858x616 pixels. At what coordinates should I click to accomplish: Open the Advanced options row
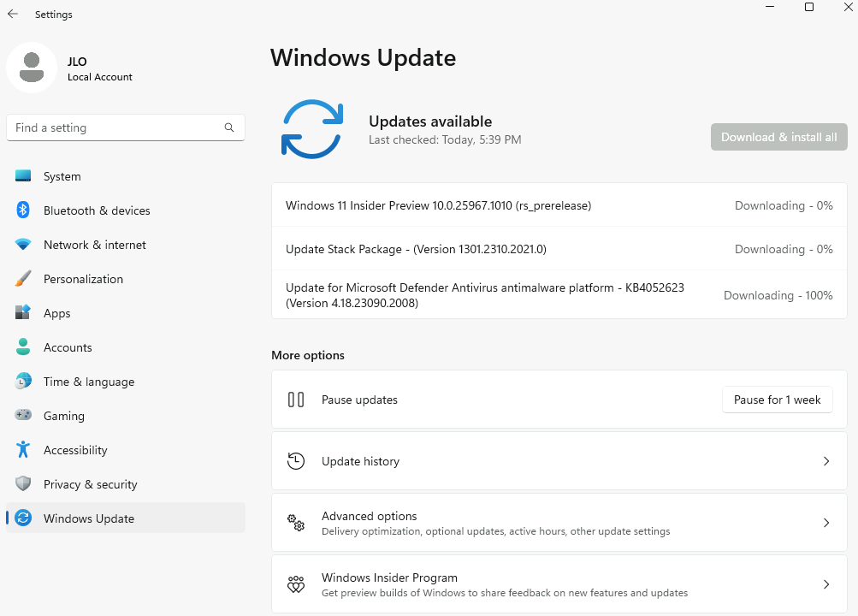(559, 523)
